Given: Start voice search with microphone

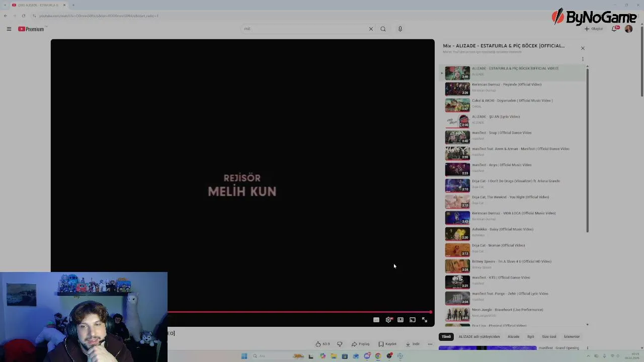Looking at the screenshot, I should [x=400, y=29].
